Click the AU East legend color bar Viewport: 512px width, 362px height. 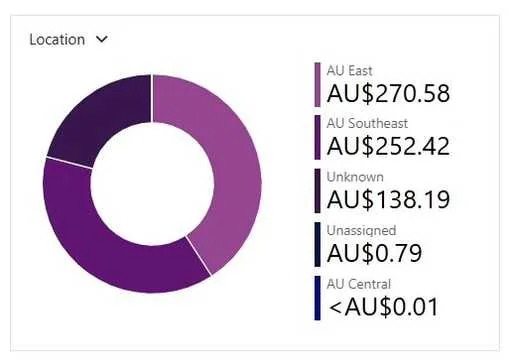(317, 85)
